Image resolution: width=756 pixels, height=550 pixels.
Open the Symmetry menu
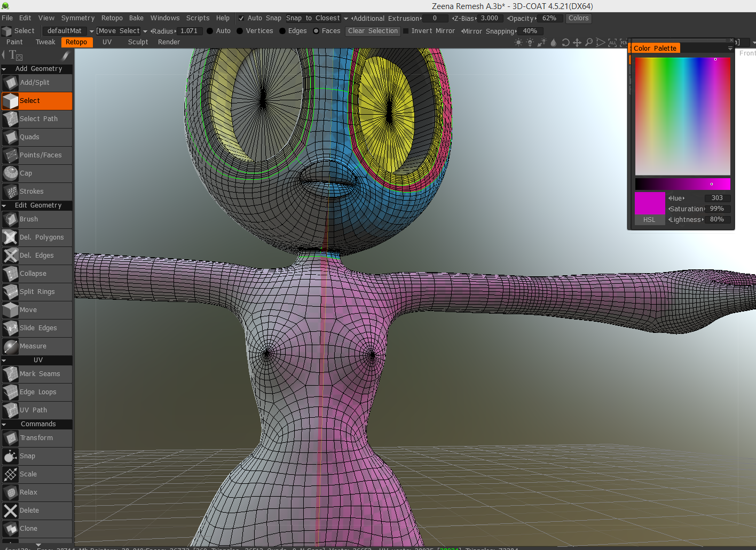tap(77, 18)
